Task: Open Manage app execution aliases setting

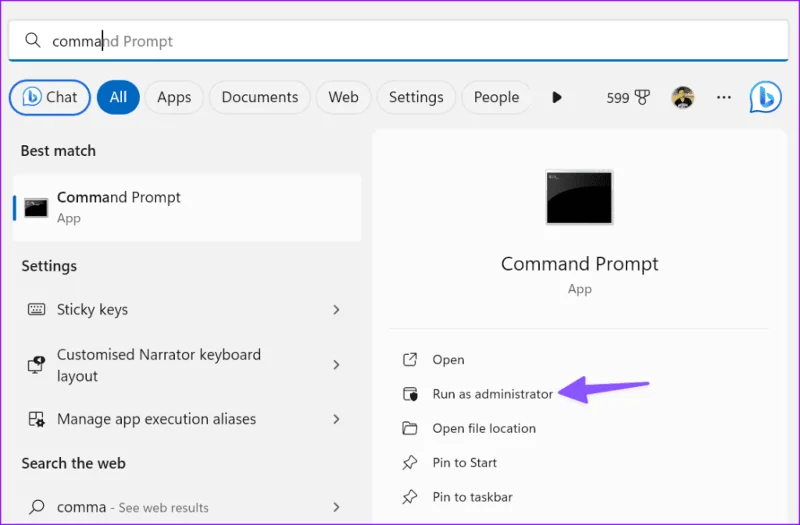Action: [157, 419]
